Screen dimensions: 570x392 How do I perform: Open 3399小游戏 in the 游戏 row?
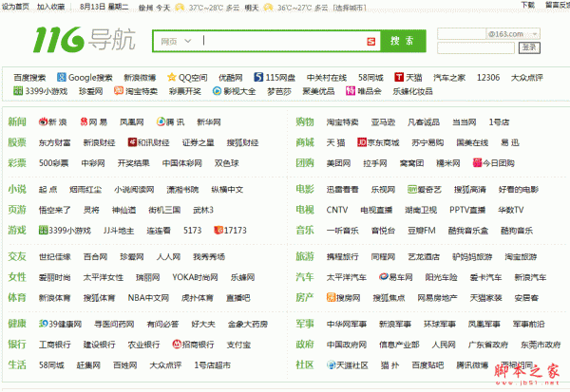65,231
